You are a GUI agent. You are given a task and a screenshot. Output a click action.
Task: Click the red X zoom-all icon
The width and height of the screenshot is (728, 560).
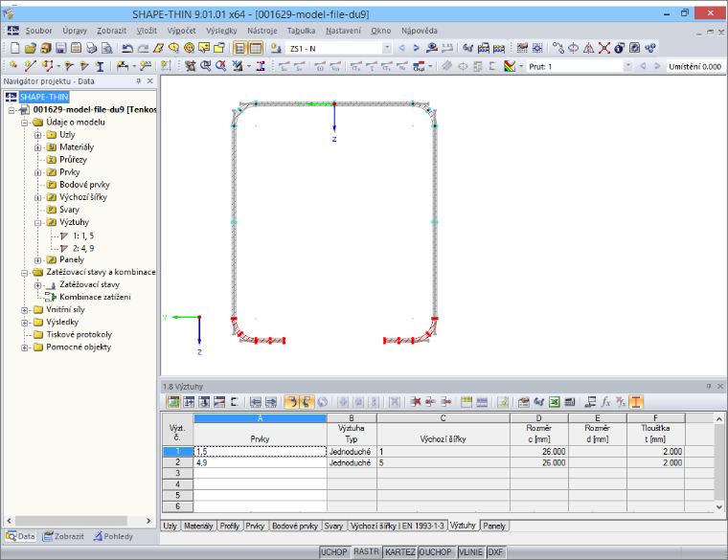coord(604,48)
